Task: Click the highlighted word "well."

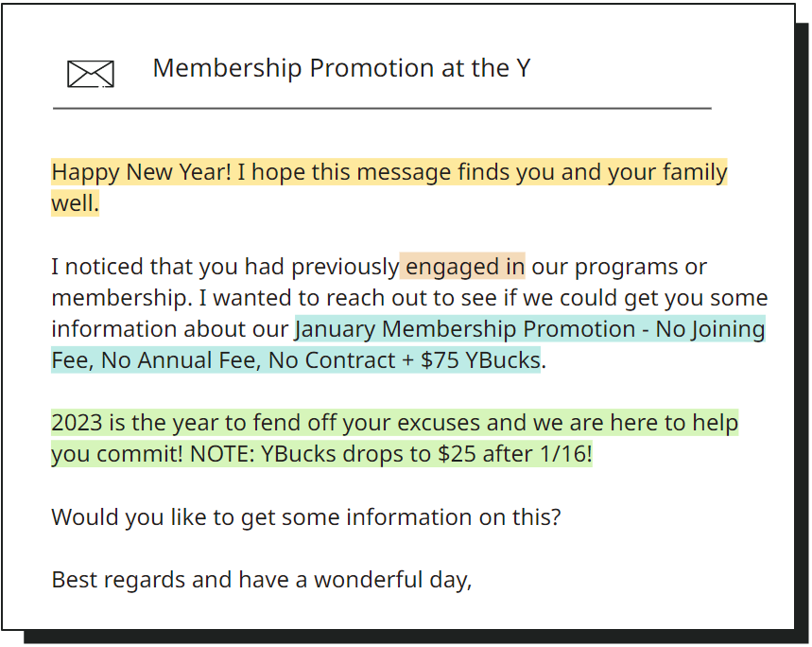Action: click(x=75, y=203)
